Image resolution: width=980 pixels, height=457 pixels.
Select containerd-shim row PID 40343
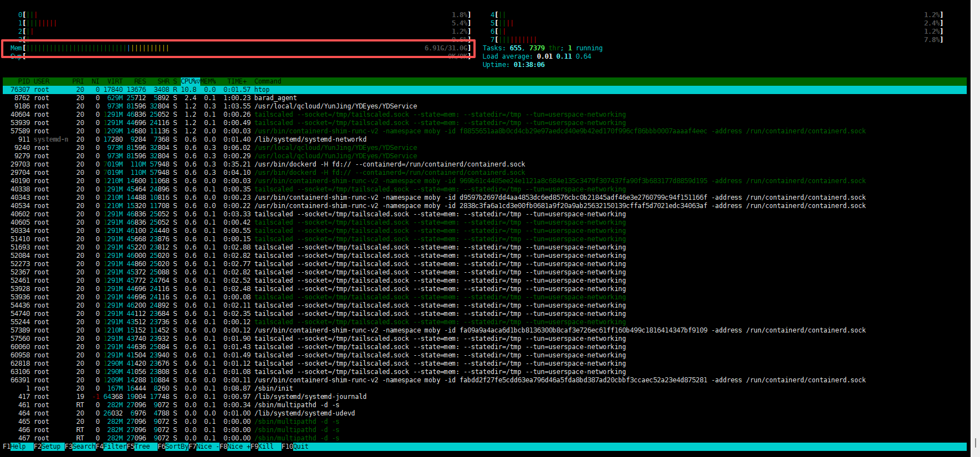[484, 198]
